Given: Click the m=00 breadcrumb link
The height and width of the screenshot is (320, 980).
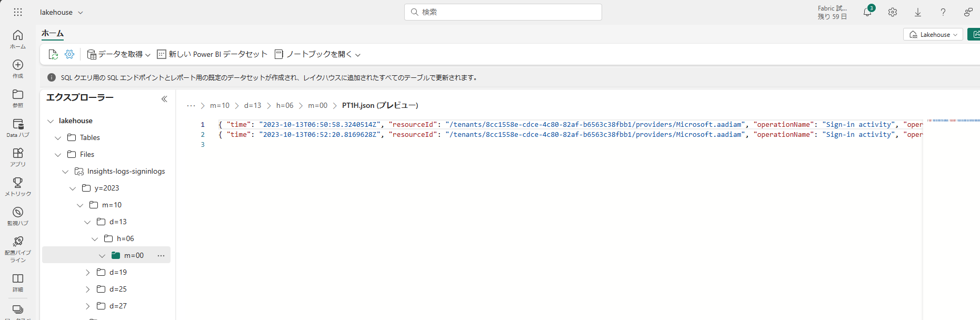Looking at the screenshot, I should (318, 106).
